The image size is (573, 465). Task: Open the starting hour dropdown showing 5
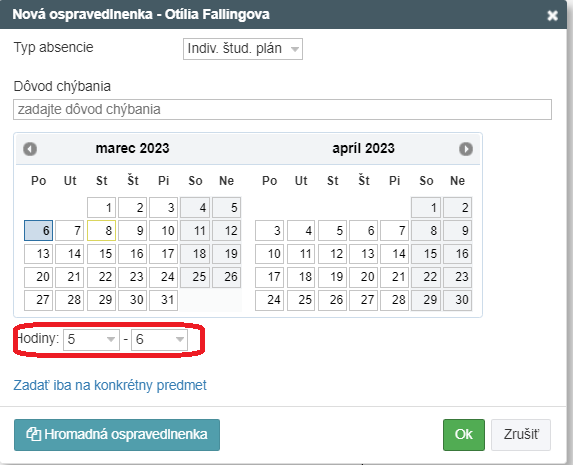coord(91,340)
